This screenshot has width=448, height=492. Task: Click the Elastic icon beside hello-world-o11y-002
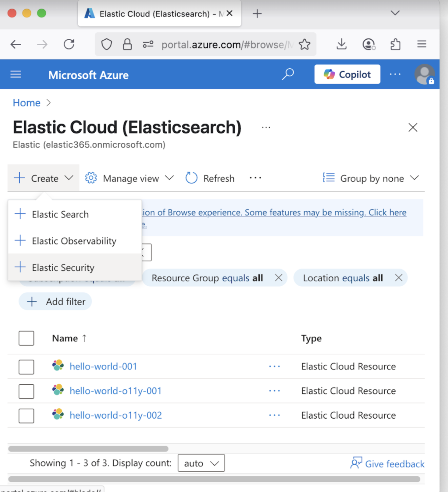coord(58,414)
